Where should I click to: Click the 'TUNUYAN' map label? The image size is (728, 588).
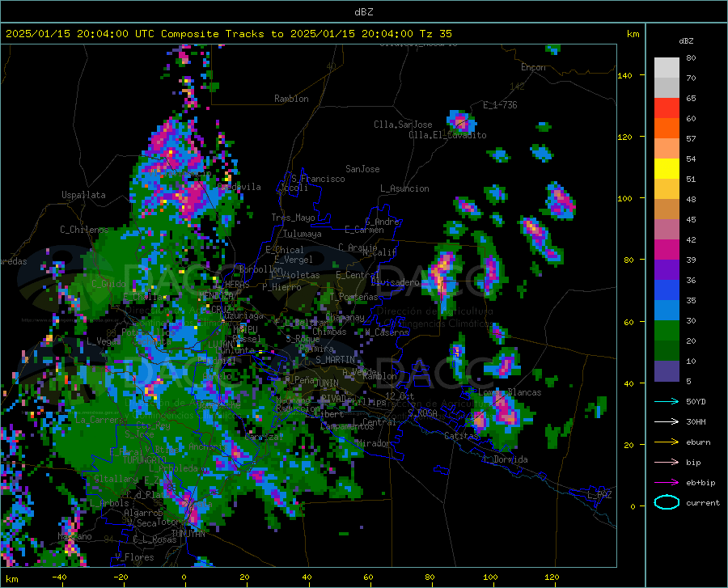point(188,534)
